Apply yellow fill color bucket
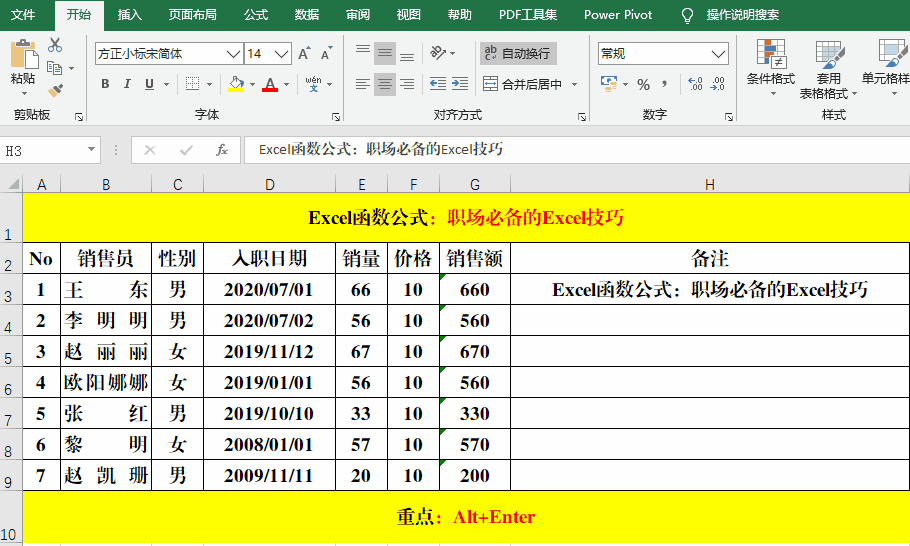Image resolution: width=910 pixels, height=546 pixels. 236,84
